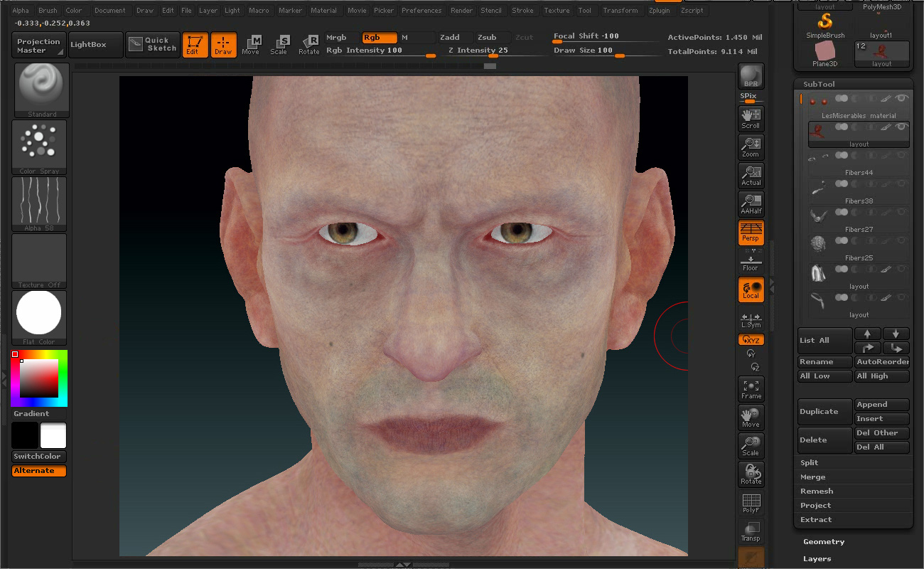Toggle PolyF polyframe display
Image resolution: width=924 pixels, height=569 pixels.
point(751,503)
